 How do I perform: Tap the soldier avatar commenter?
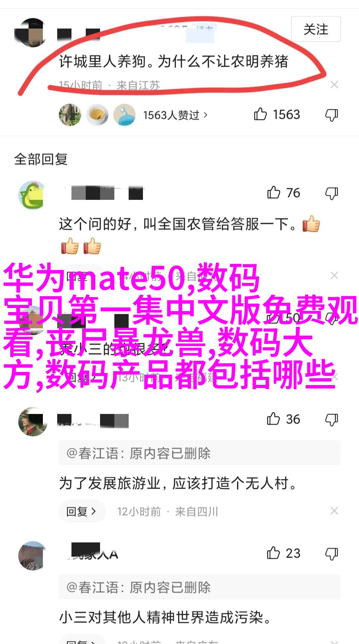(x=33, y=422)
